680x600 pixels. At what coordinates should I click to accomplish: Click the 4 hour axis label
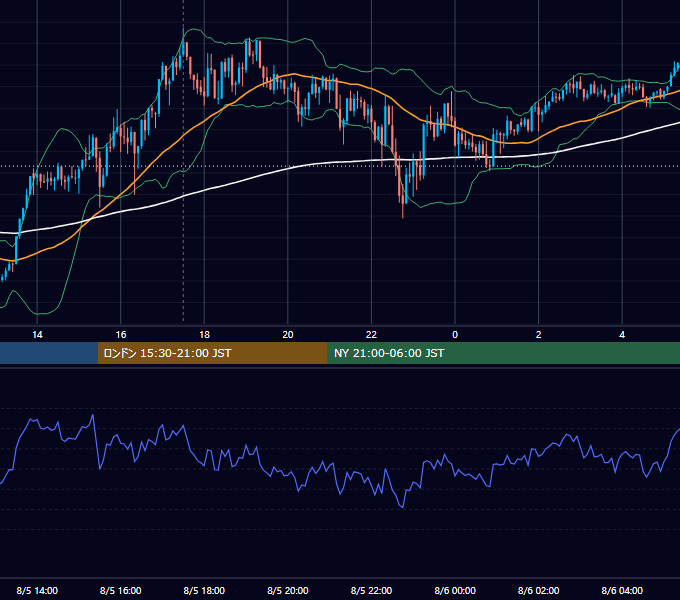[622, 335]
